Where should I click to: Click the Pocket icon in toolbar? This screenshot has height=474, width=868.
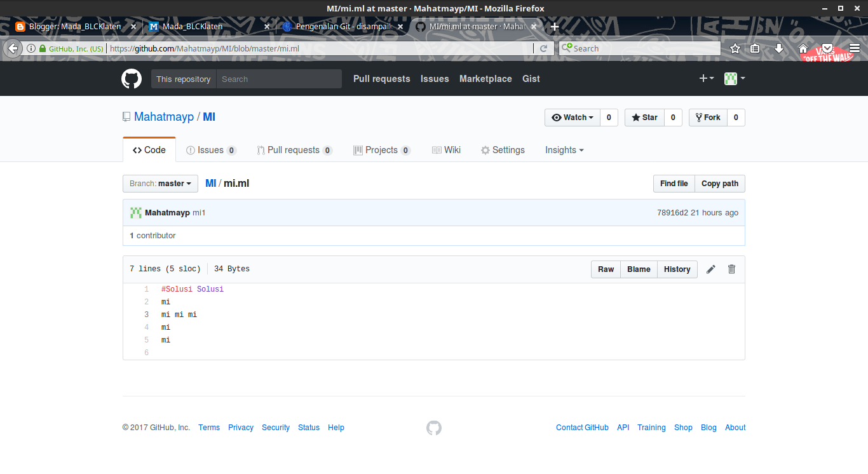tap(827, 48)
